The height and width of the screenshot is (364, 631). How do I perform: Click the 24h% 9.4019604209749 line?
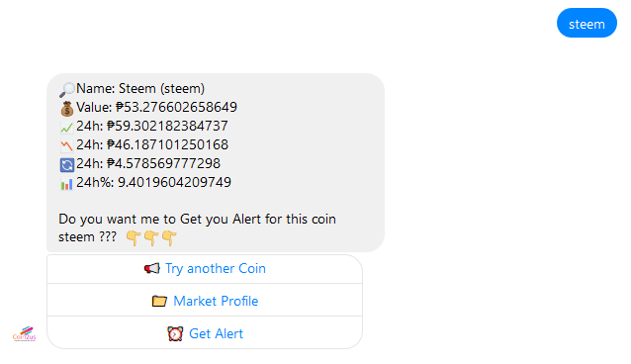click(153, 182)
